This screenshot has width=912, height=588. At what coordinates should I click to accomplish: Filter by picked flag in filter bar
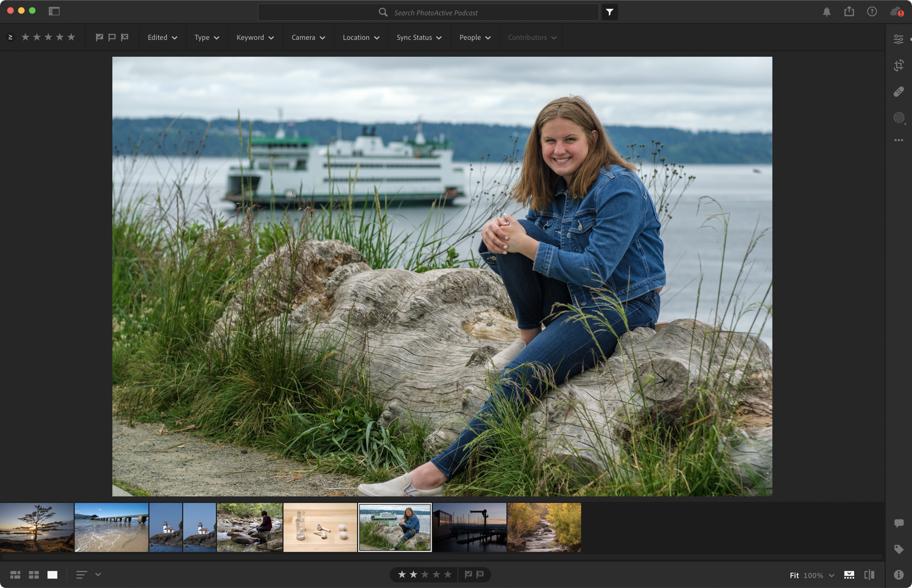coord(99,37)
